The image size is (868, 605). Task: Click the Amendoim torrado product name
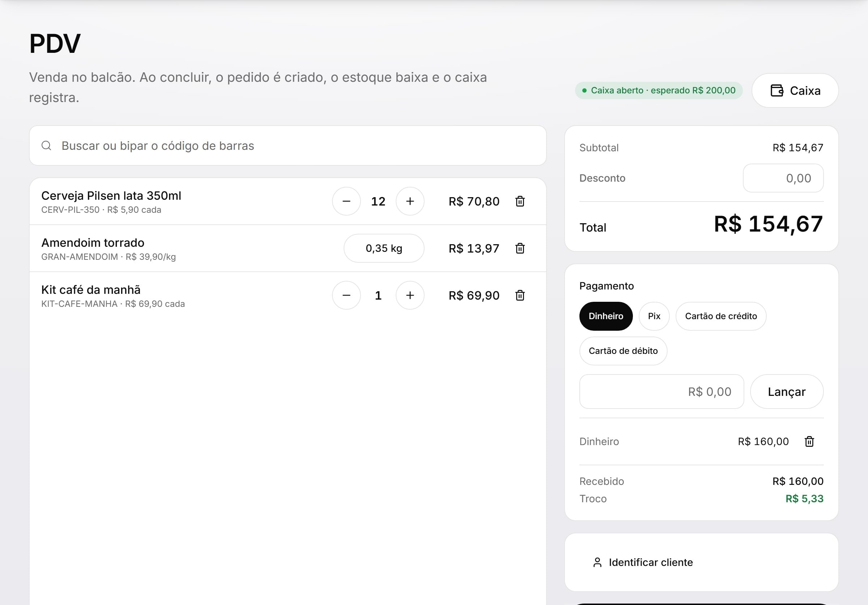click(x=93, y=243)
